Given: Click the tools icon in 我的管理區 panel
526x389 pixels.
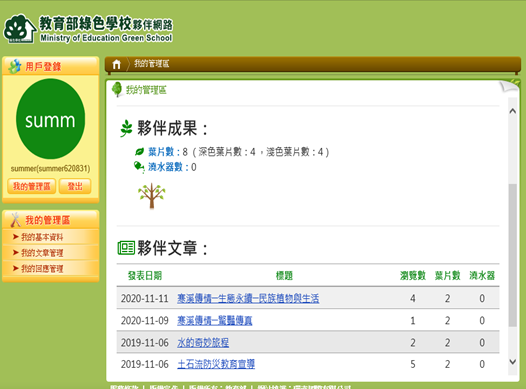Looking at the screenshot, I should (15, 220).
